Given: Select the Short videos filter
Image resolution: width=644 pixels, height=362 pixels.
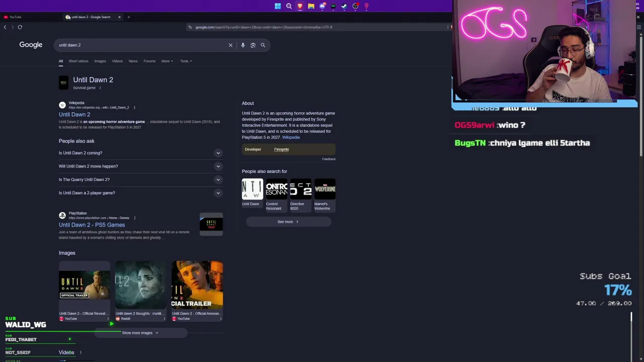Looking at the screenshot, I should click(78, 61).
